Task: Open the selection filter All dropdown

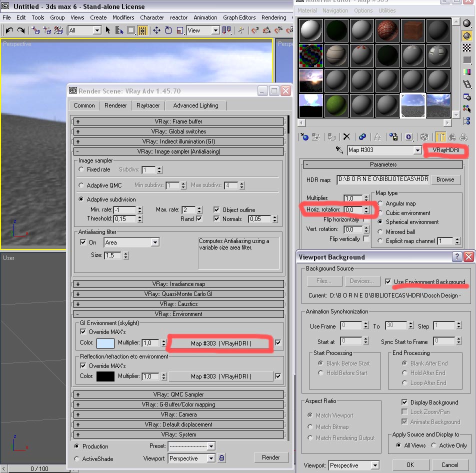Action: click(x=97, y=30)
